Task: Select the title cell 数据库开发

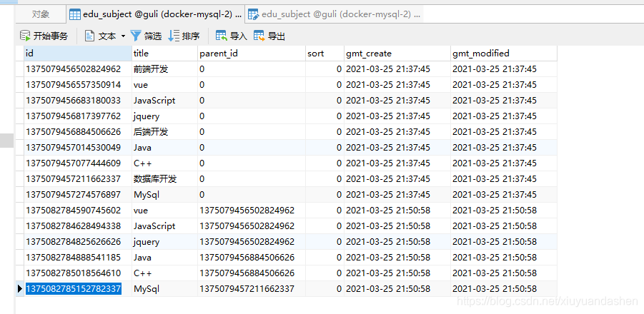Action: click(x=164, y=178)
